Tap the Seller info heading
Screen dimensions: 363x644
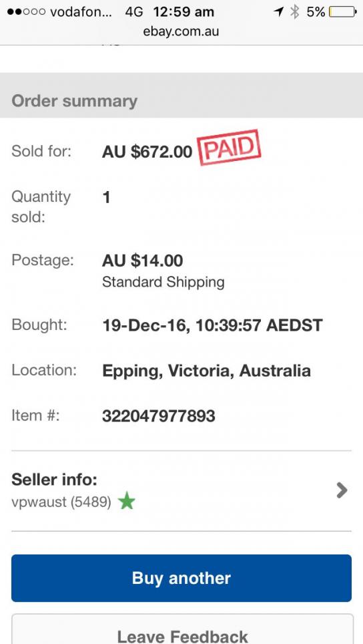(54, 479)
